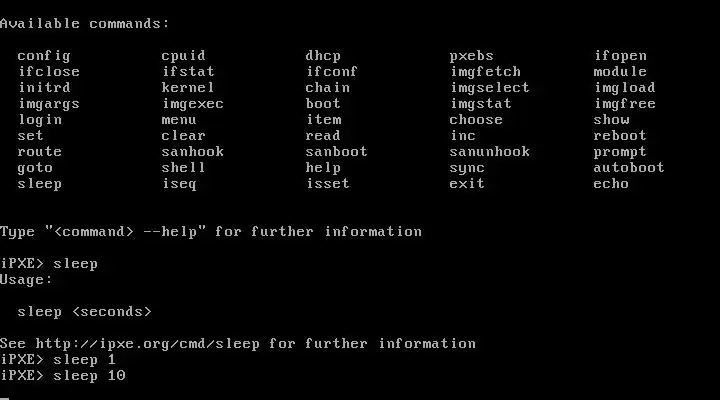This screenshot has width=720, height=400.
Task: Click the 'imgselect' command entry
Action: (x=490, y=88)
